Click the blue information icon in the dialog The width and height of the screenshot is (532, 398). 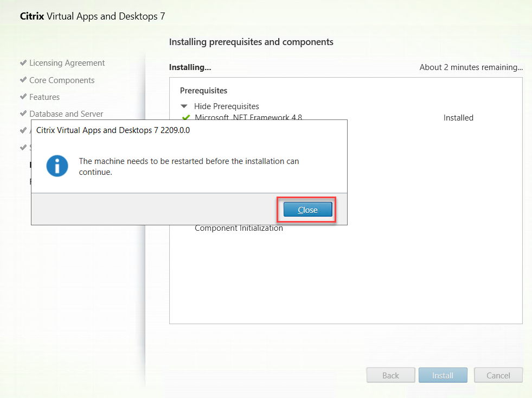pos(57,166)
